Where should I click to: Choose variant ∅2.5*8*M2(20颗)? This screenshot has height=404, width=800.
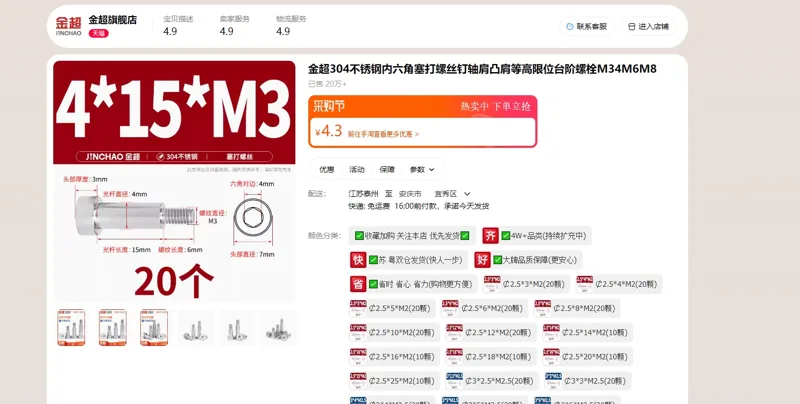(x=577, y=308)
